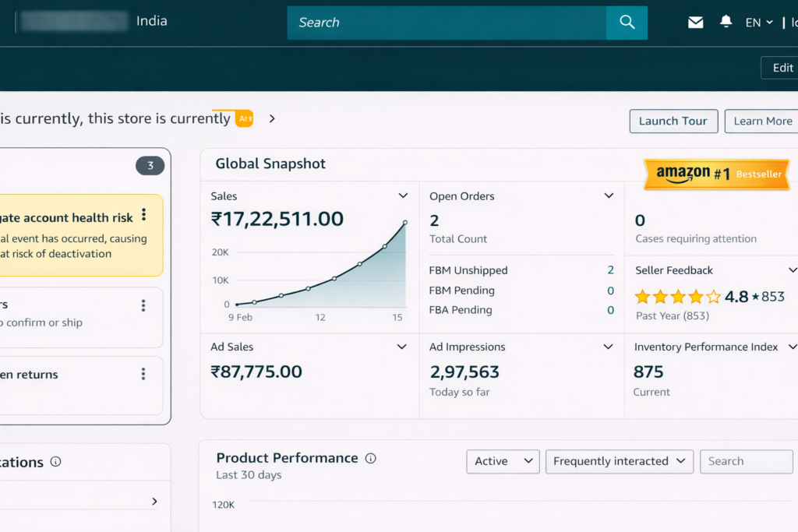
Task: Open the mail envelope icon
Action: point(695,23)
